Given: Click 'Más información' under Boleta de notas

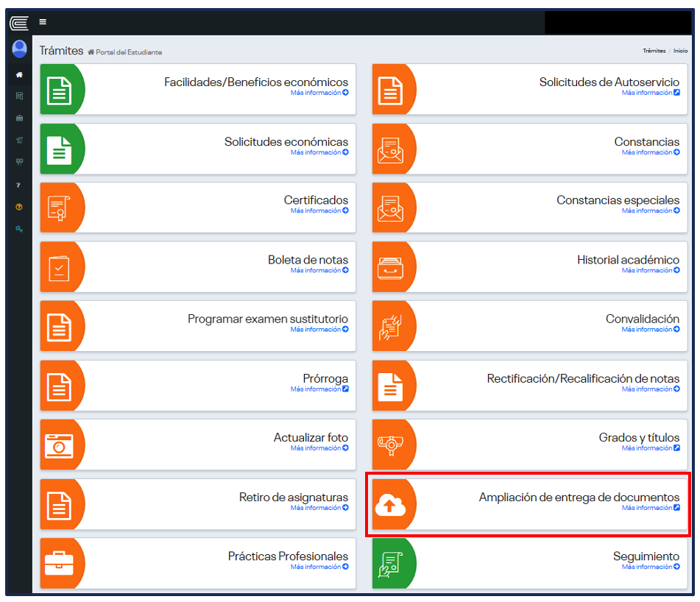Looking at the screenshot, I should click(319, 271).
